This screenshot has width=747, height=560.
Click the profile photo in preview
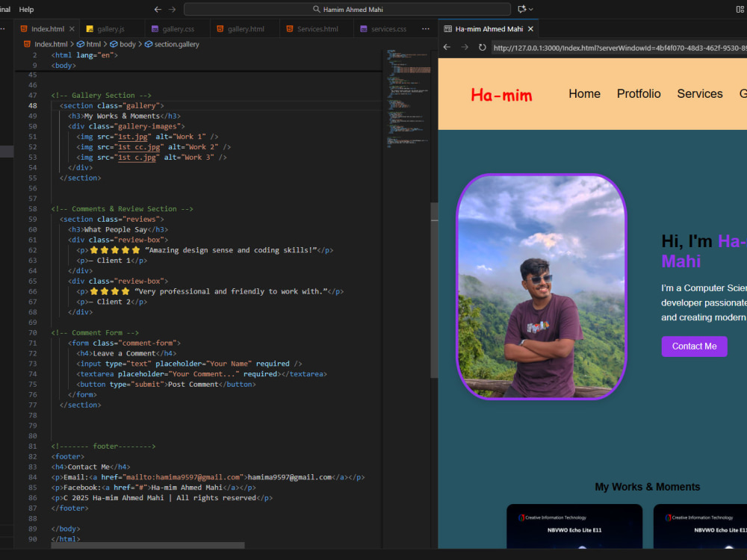click(541, 287)
